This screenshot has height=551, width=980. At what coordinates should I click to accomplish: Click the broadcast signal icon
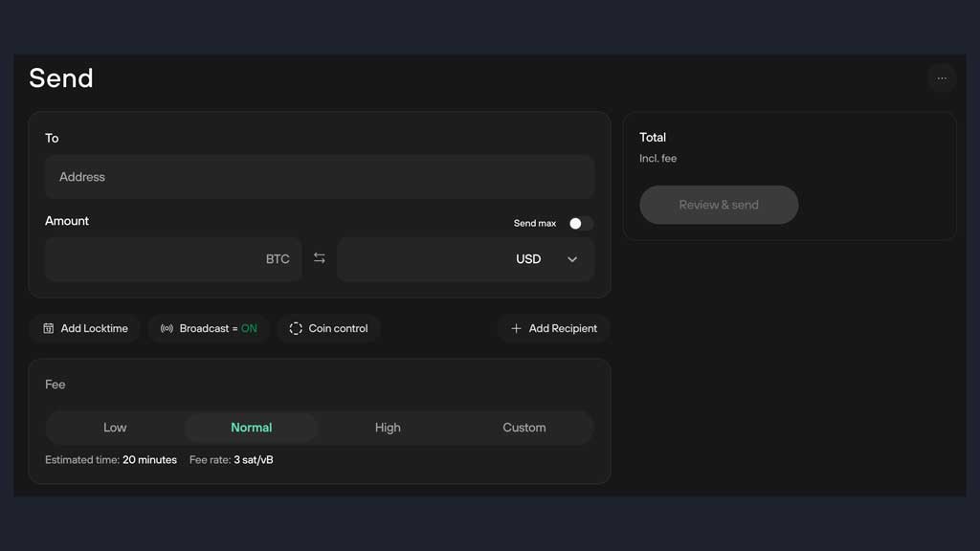click(x=167, y=328)
